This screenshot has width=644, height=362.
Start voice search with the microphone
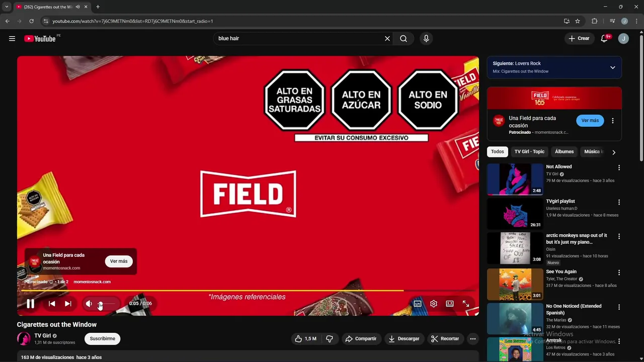(x=426, y=39)
